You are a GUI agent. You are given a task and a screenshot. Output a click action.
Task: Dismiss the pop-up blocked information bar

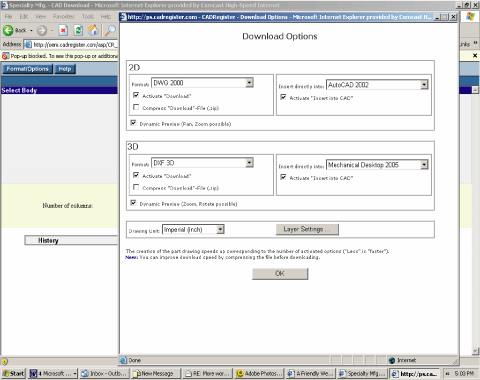point(475,56)
